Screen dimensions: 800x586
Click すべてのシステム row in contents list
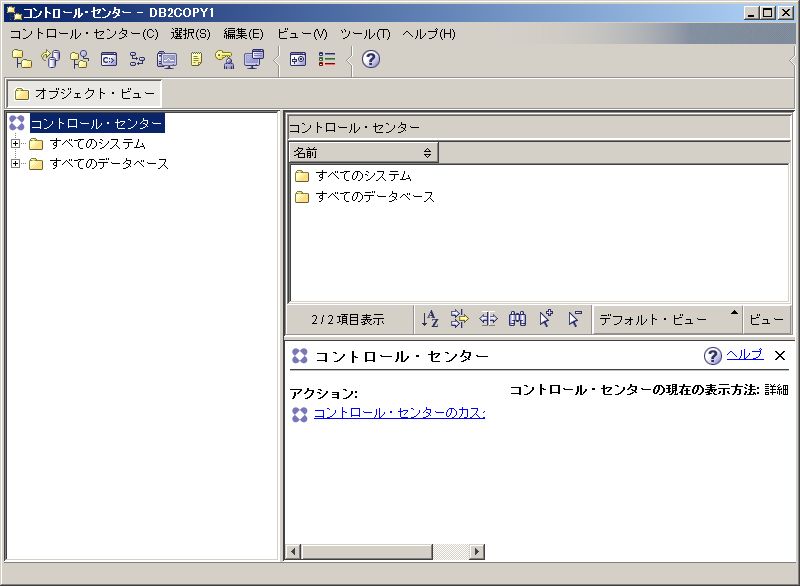pyautogui.click(x=363, y=176)
